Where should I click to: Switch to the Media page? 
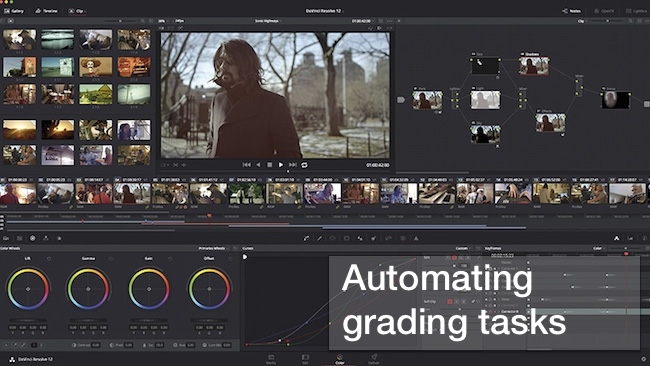[x=271, y=359]
